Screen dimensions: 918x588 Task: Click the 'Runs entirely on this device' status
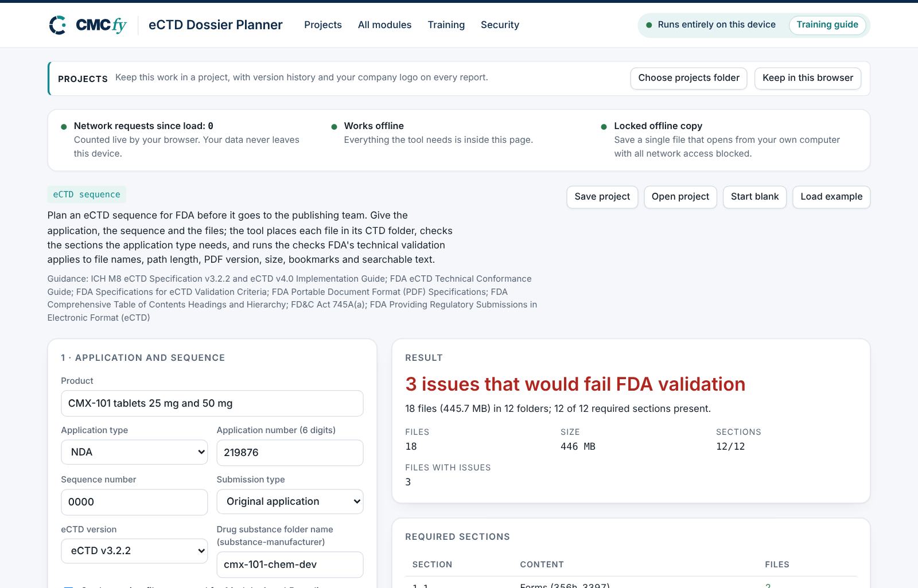coord(717,25)
